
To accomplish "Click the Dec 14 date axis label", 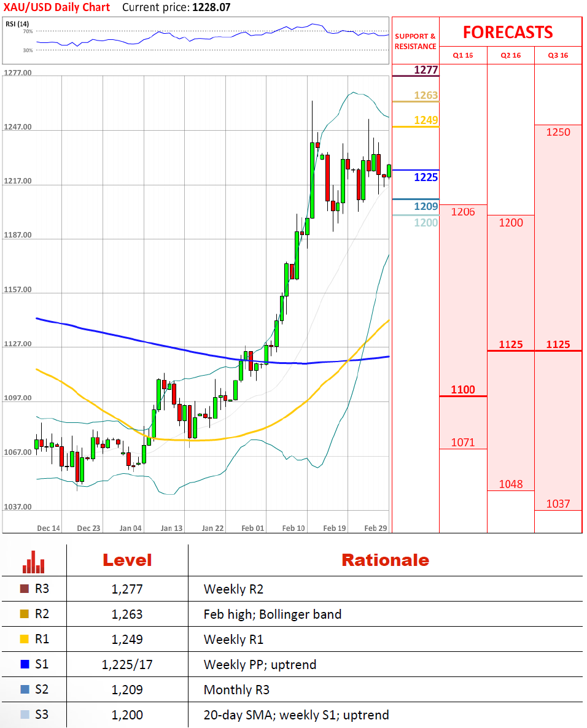I will pos(49,529).
